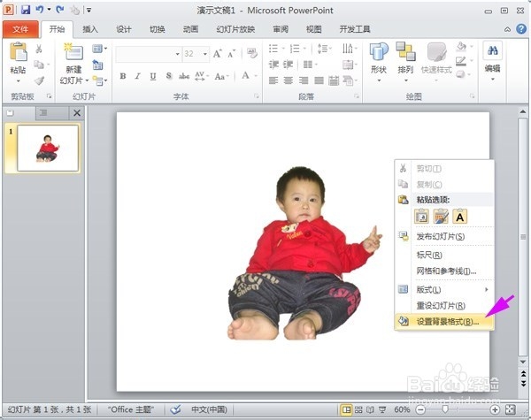Open the File tab
The image size is (531, 420).
[x=20, y=29]
